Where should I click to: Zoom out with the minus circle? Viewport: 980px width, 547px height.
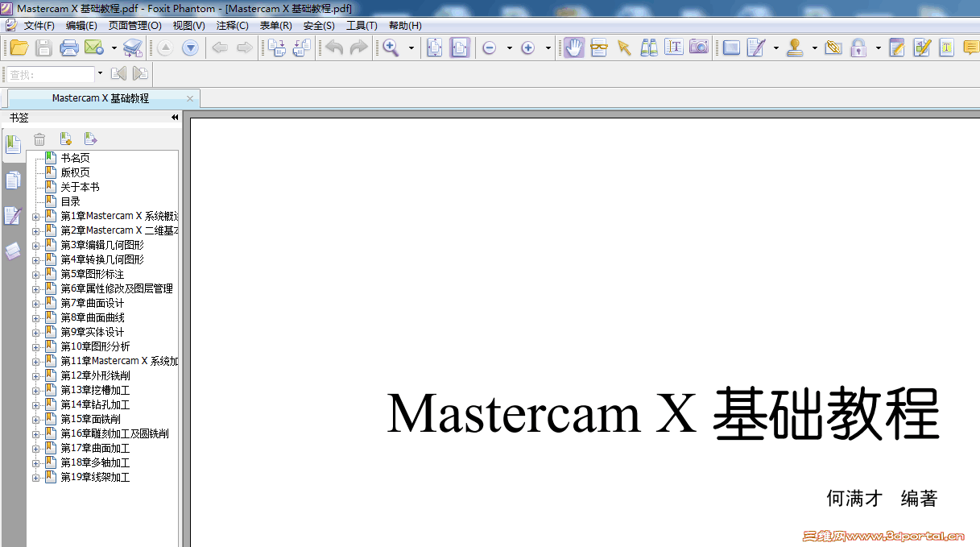pyautogui.click(x=489, y=48)
